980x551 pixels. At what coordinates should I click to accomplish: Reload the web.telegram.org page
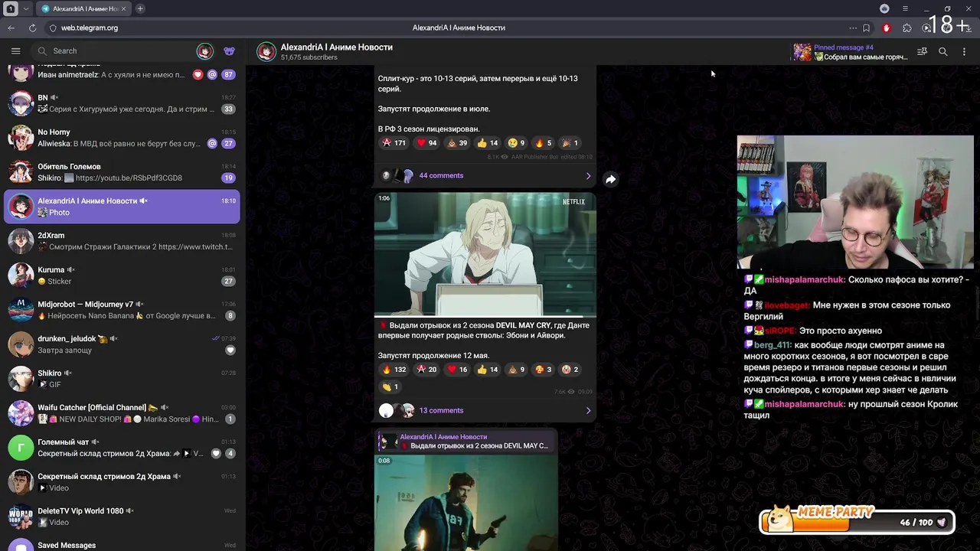32,28
